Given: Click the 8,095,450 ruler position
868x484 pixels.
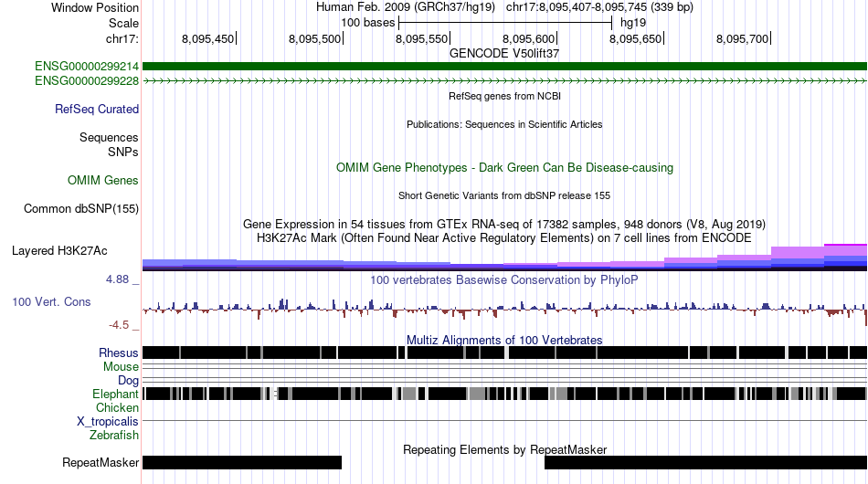Looking at the screenshot, I should pyautogui.click(x=208, y=38).
